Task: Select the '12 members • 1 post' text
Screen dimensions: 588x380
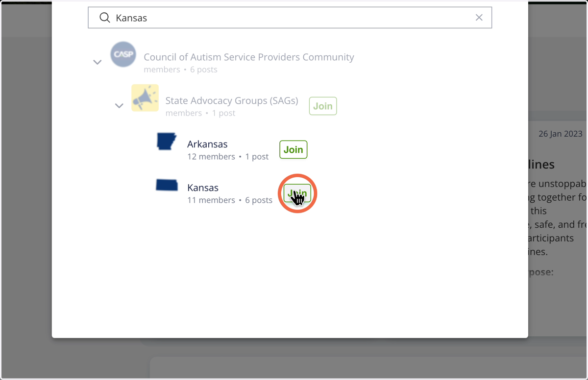Action: click(x=228, y=157)
